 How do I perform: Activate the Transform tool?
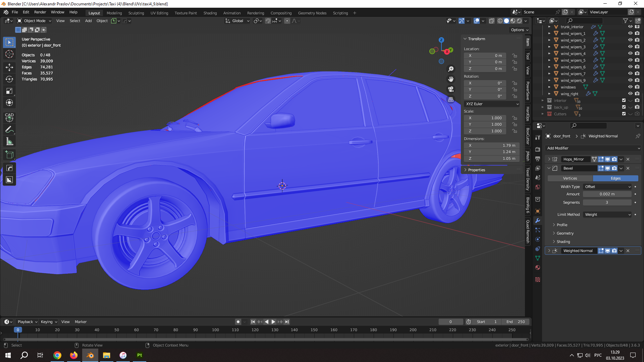pyautogui.click(x=9, y=103)
